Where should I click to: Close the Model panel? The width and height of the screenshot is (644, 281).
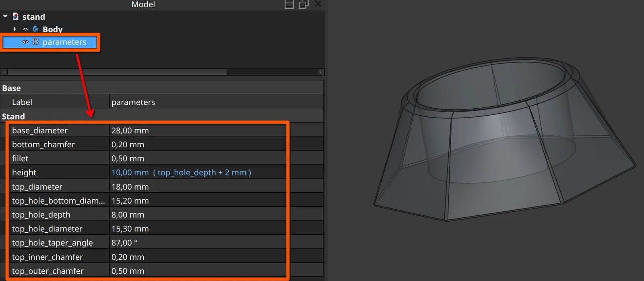pos(318,4)
